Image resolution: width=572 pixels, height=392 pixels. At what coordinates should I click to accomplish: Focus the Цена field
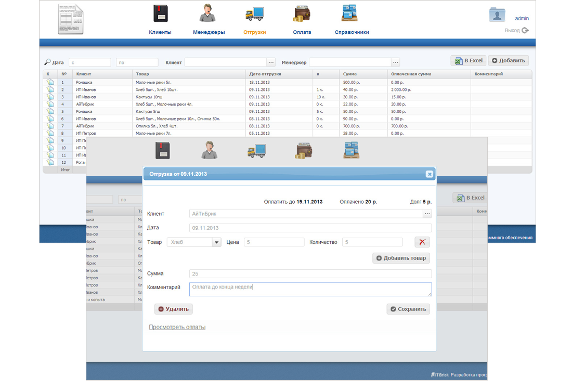274,242
